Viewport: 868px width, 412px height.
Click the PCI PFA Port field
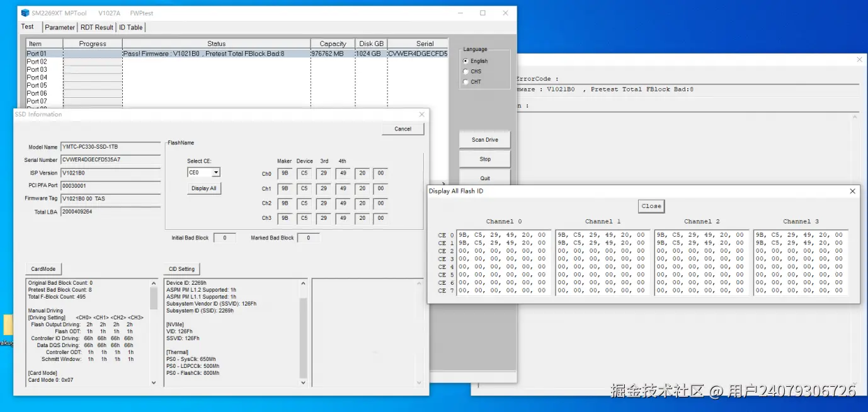click(111, 186)
